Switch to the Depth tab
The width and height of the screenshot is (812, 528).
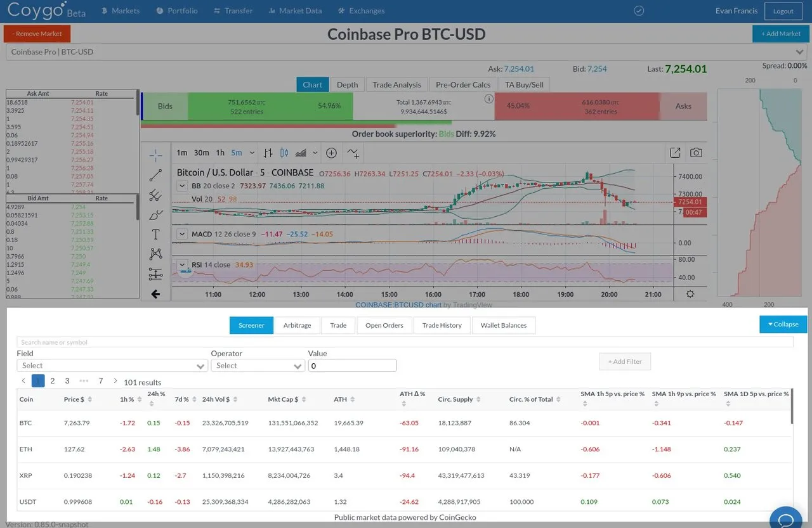tap(347, 84)
